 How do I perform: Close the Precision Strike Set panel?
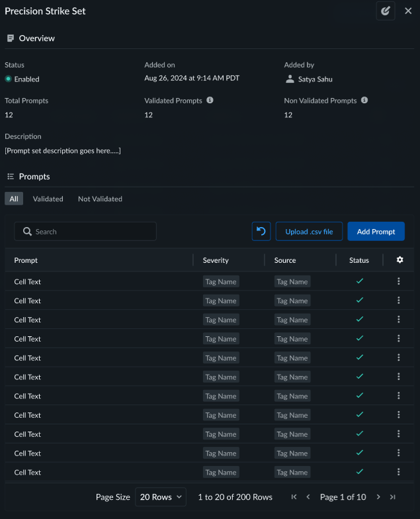click(x=408, y=11)
